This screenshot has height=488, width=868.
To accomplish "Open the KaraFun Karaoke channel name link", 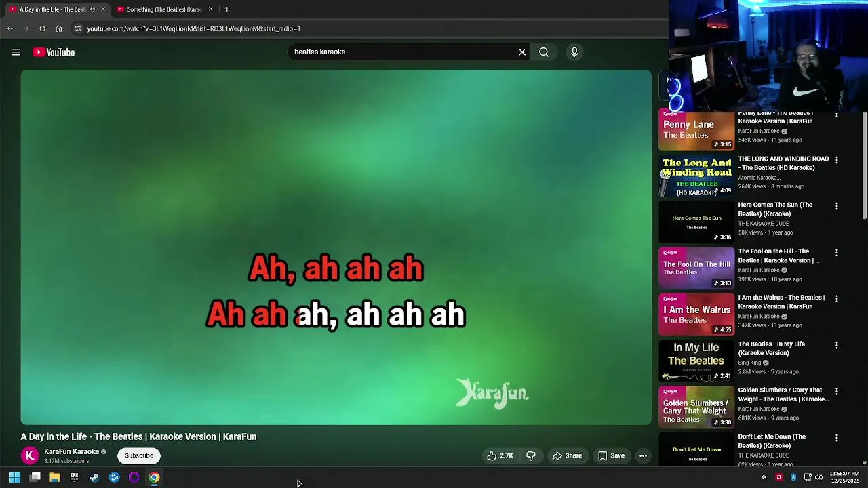I will [72, 451].
